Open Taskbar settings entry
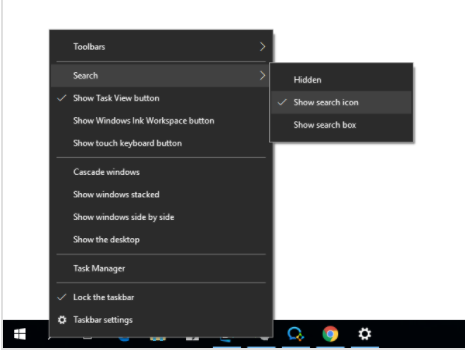The width and height of the screenshot is (465, 361). 161,320
